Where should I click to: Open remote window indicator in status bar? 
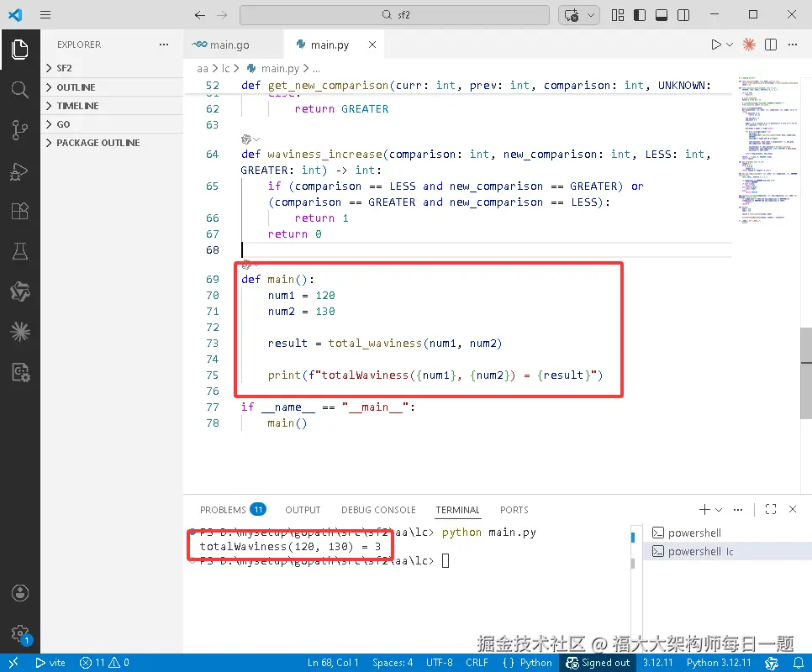point(13,663)
